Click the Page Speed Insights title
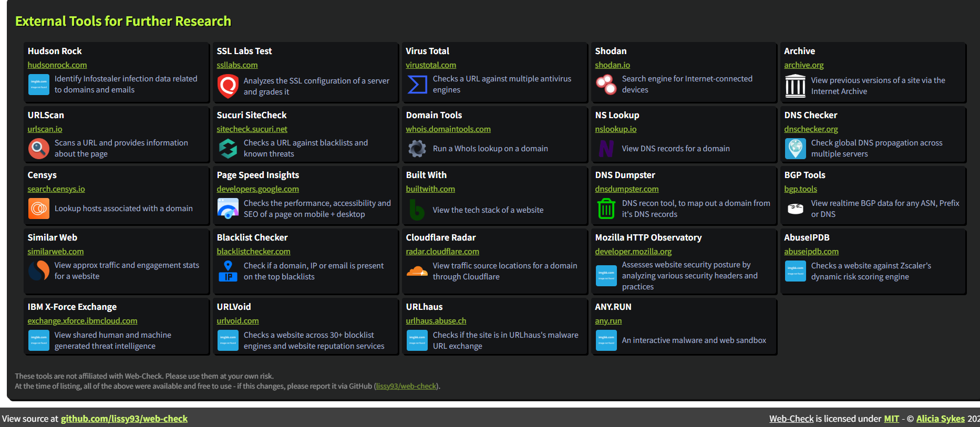This screenshot has width=980, height=427. pos(258,175)
